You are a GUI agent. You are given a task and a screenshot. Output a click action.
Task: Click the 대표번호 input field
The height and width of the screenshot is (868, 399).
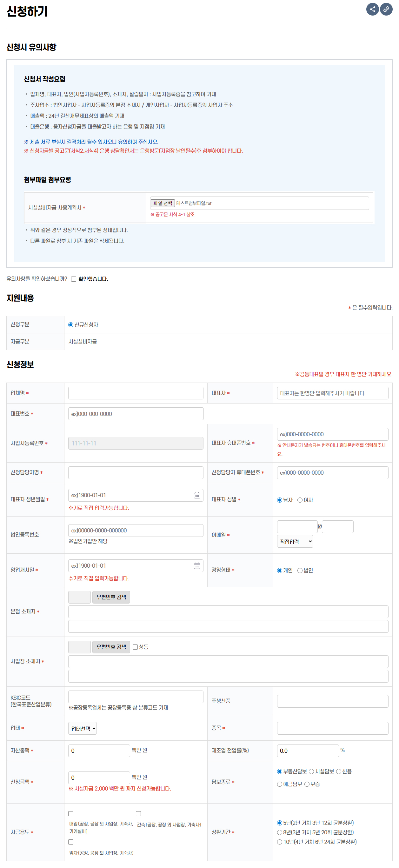coord(136,414)
